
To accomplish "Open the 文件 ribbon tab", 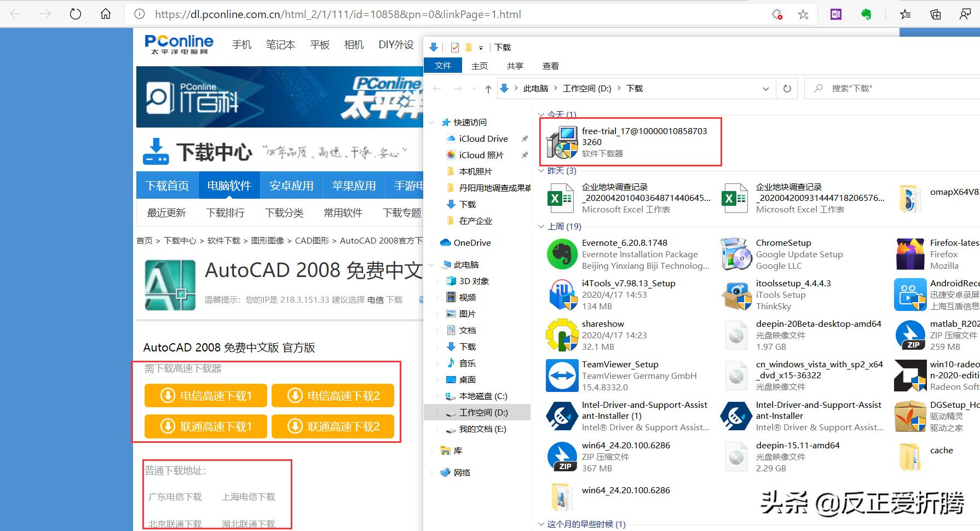I will click(443, 66).
